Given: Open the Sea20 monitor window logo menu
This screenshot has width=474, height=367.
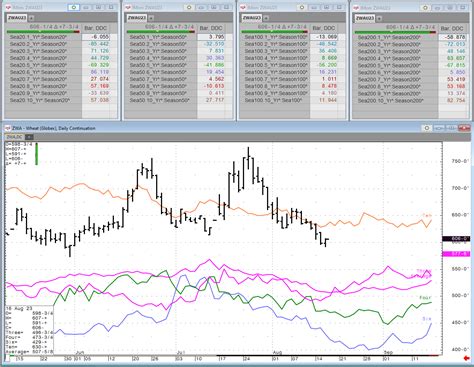Looking at the screenshot, I should (9, 7).
